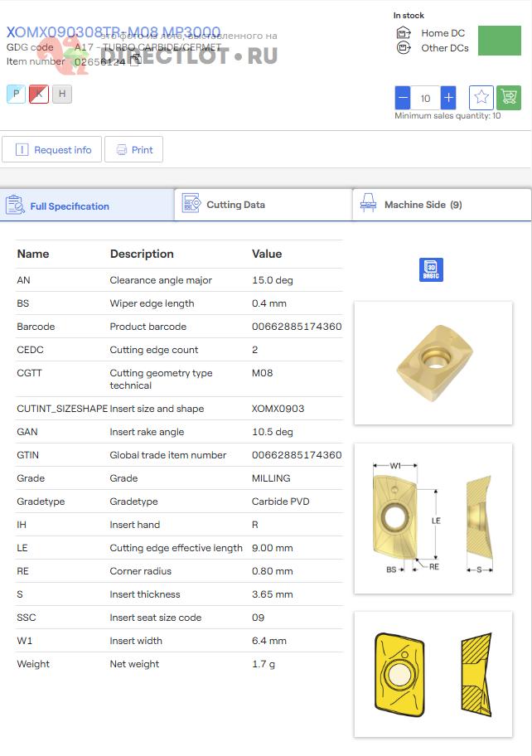The image size is (532, 756).
Task: Add item to shopping cart
Action: (x=508, y=98)
